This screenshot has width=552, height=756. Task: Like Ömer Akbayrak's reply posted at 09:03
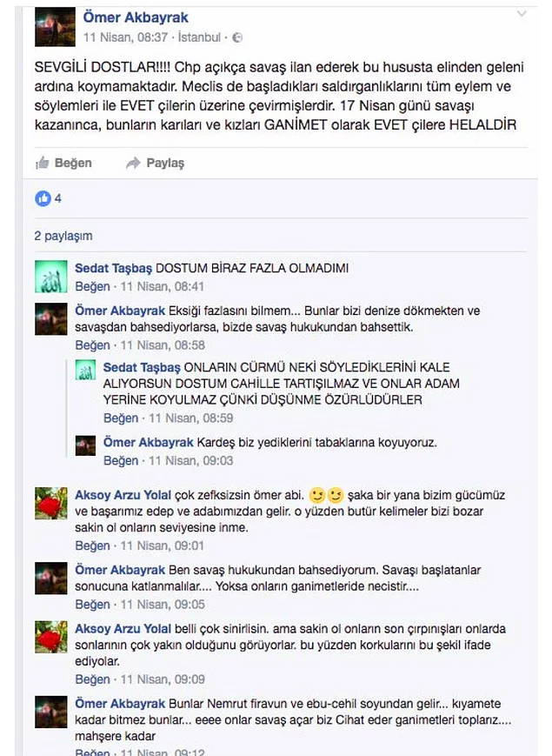pyautogui.click(x=121, y=460)
